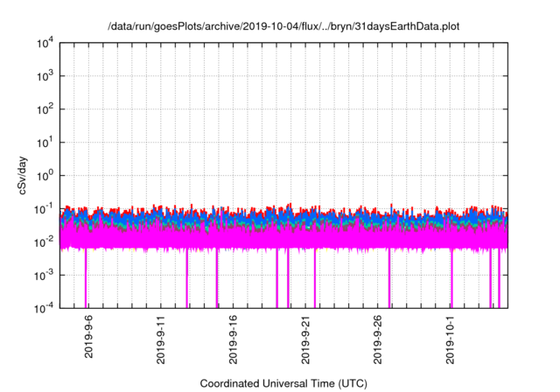Click the 2019-10-1 date tick label

pos(450,339)
